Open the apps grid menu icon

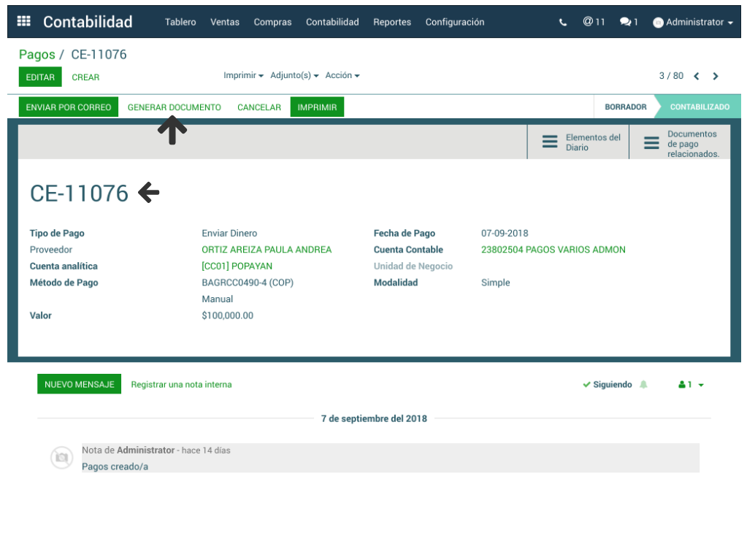(x=23, y=22)
